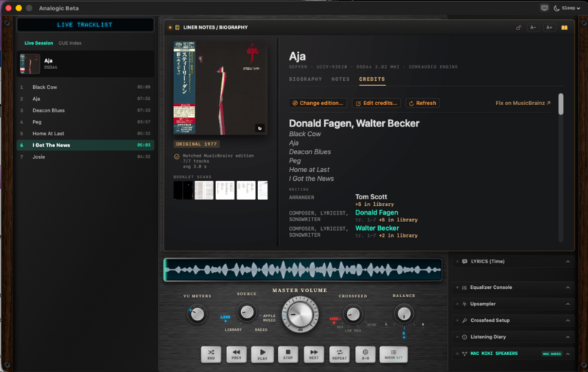Click the Listening Diary clock icon
Image resolution: width=588 pixels, height=372 pixels.
coord(465,337)
